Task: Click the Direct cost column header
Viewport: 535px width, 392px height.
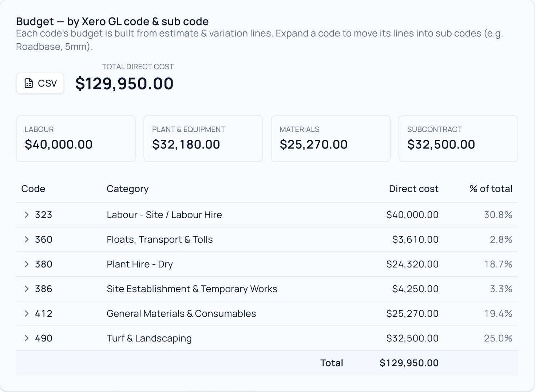Action: [413, 189]
